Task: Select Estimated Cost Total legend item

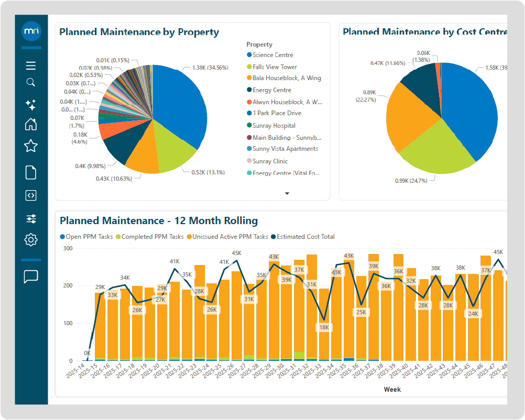Action: (305, 237)
